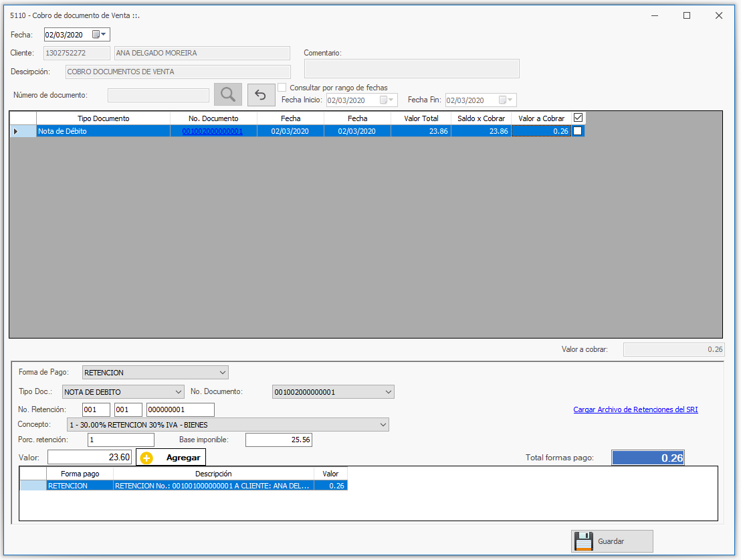Sort by the Valor Total column header
Viewport: 741px width, 560px height.
click(421, 118)
